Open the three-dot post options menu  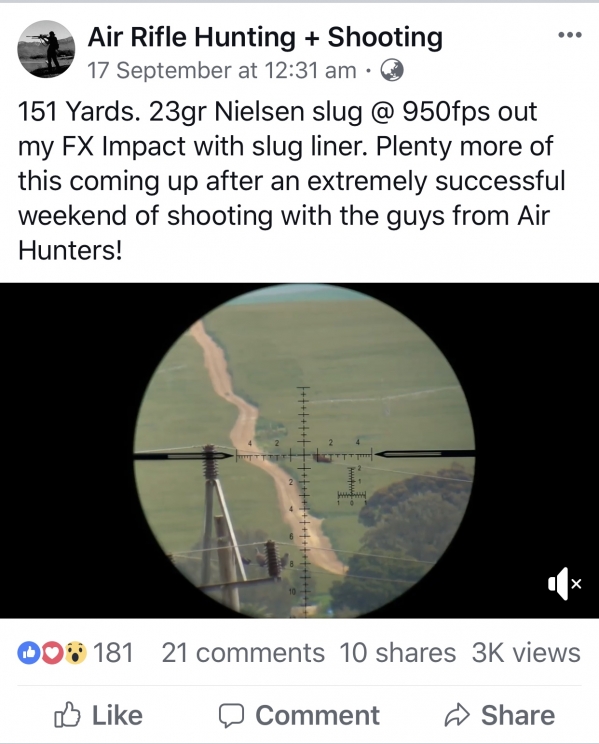(x=570, y=35)
